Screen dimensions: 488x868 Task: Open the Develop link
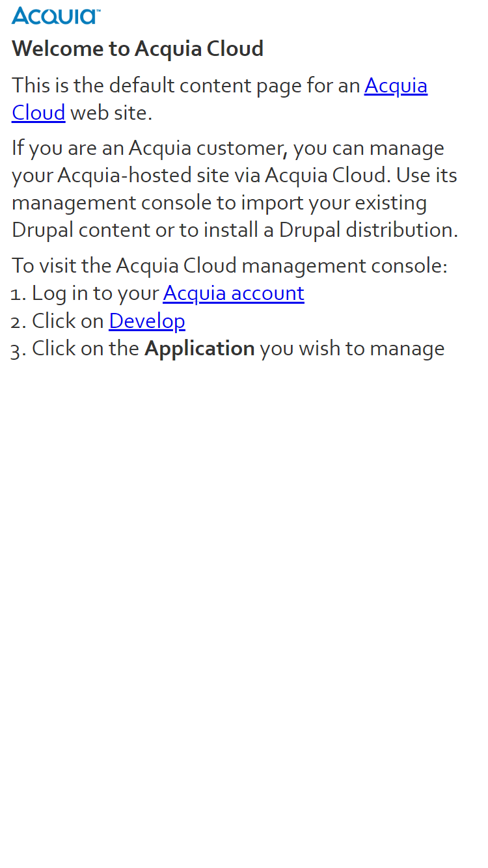(x=147, y=321)
